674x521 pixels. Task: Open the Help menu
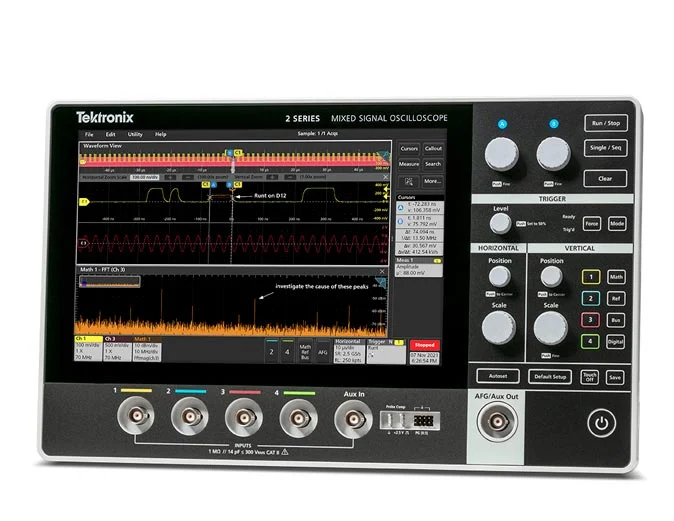tap(160, 134)
